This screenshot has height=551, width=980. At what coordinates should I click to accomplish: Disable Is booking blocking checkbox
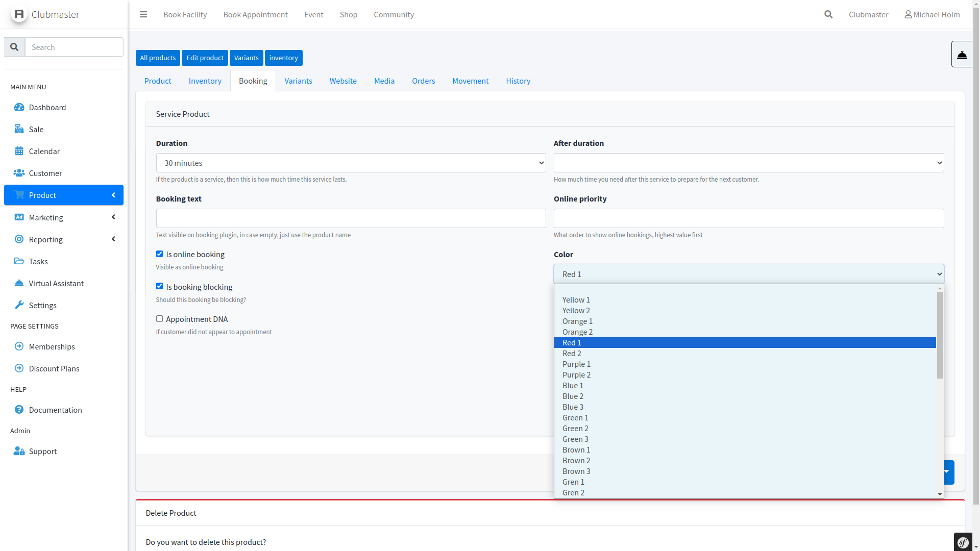pyautogui.click(x=159, y=286)
